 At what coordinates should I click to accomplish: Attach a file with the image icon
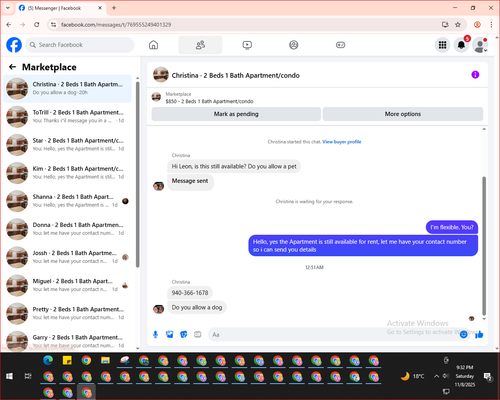170,334
